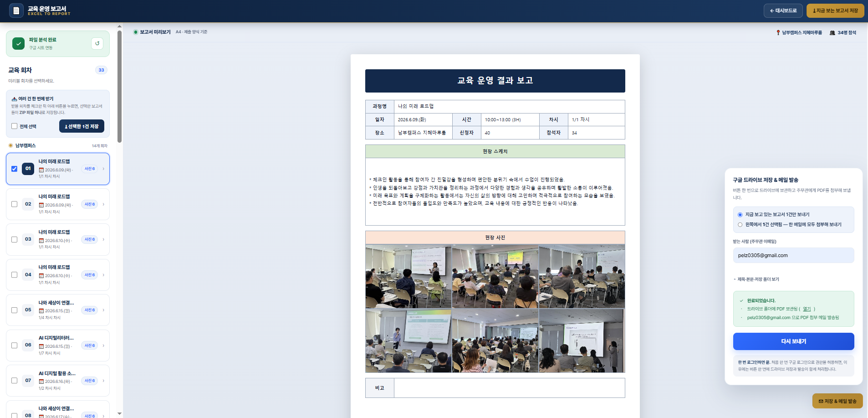Click the calendar icon in session 03 card
868x418 pixels.
tap(41, 241)
